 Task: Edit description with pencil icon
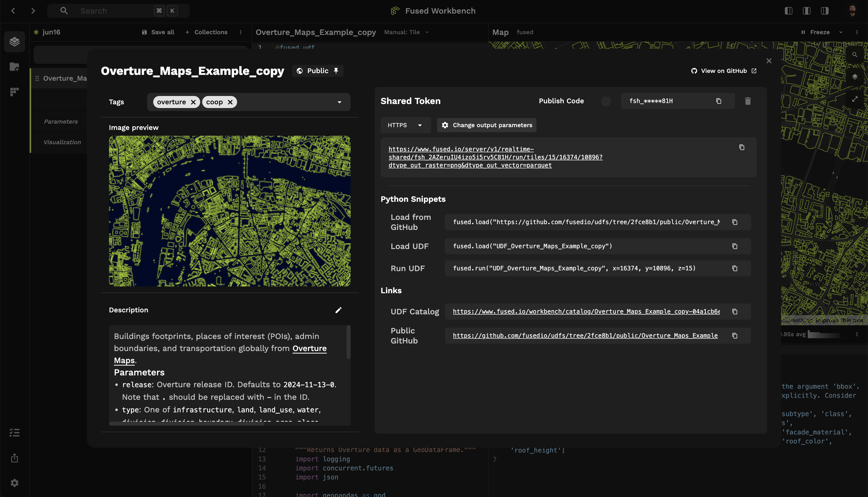coord(338,310)
